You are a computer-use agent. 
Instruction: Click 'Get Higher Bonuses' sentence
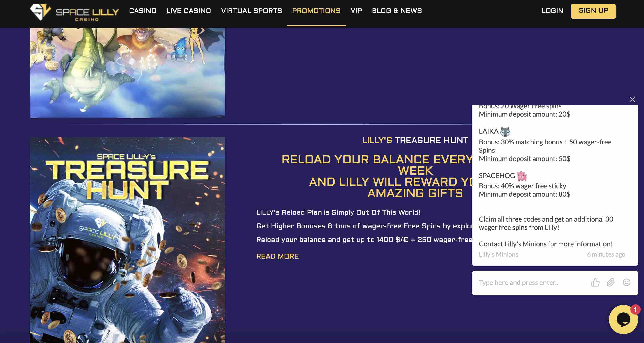364,226
